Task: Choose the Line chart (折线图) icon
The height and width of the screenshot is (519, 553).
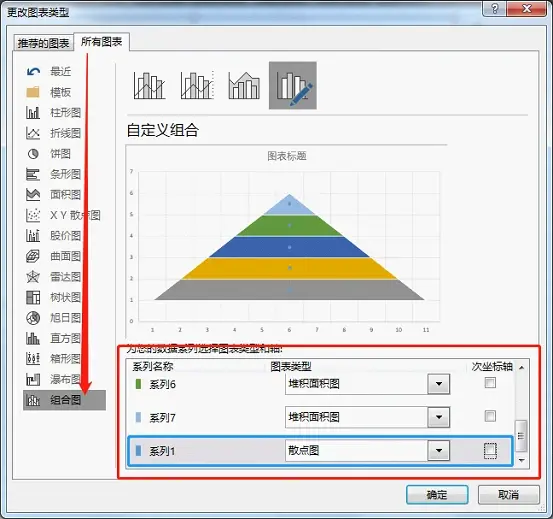Action: (x=33, y=133)
